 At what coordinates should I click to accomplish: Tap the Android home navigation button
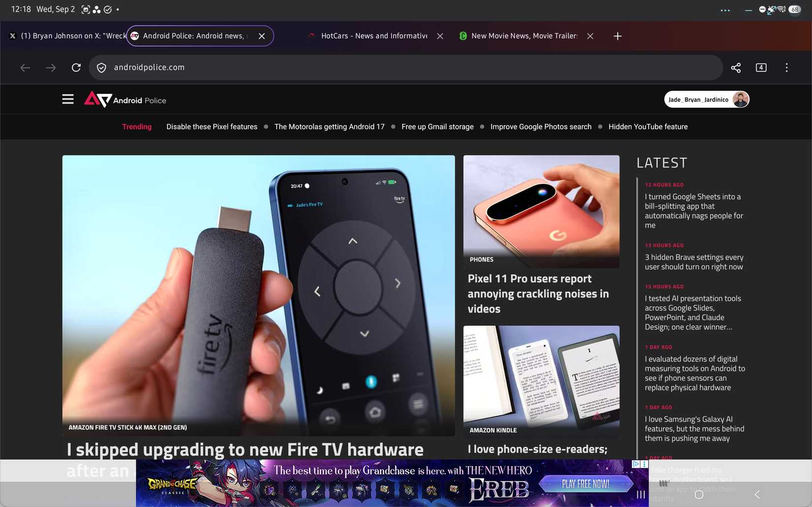coord(699,494)
